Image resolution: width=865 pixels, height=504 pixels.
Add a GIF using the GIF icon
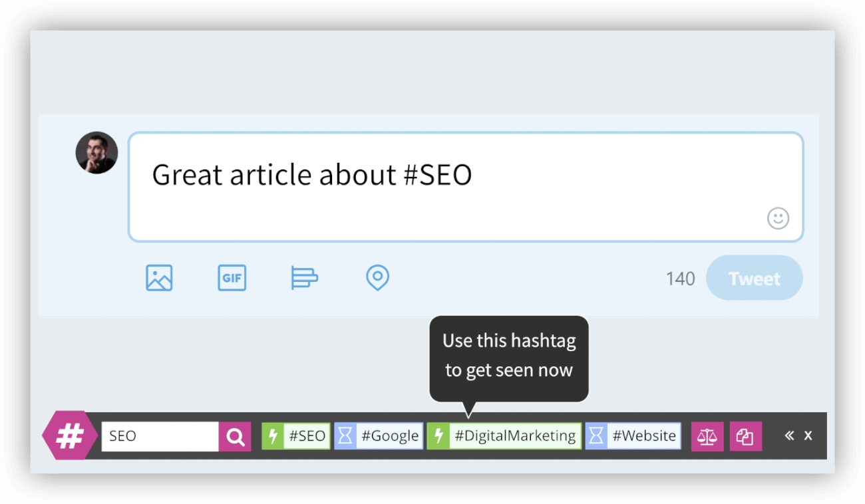[232, 278]
